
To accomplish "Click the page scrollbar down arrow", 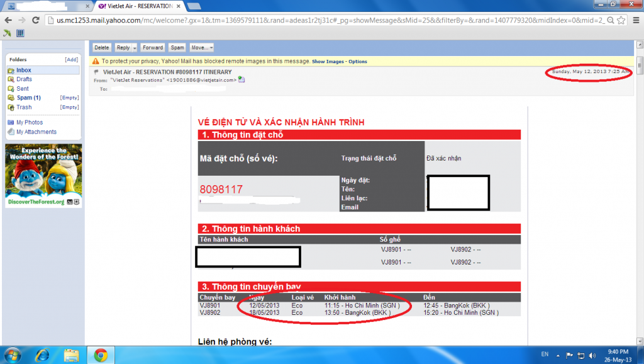I will coord(640,341).
